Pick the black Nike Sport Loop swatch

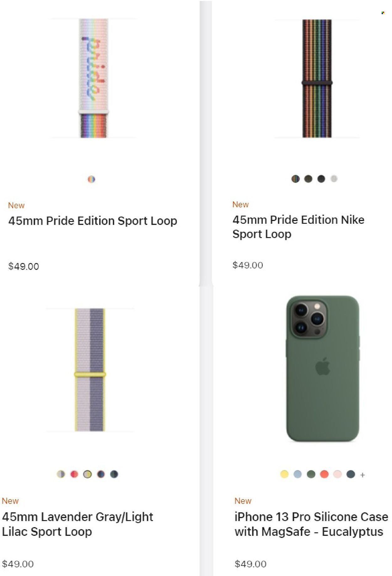pos(321,179)
